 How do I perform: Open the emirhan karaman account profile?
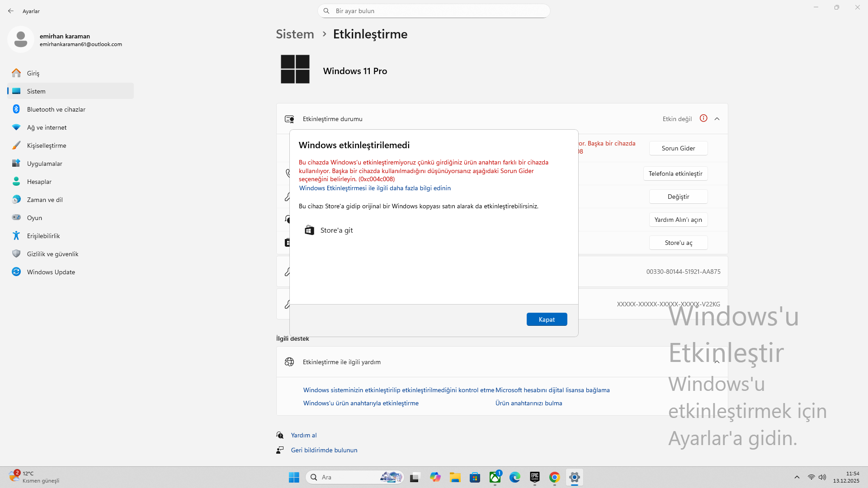point(66,40)
